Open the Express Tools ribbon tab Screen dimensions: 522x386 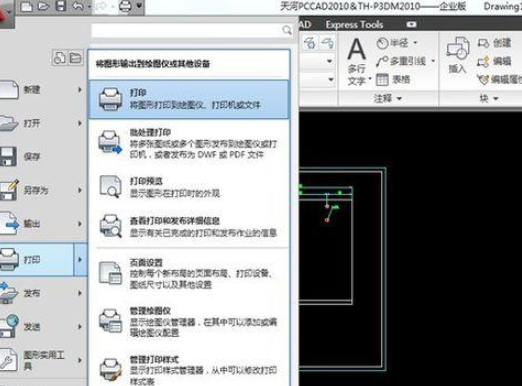(x=354, y=25)
